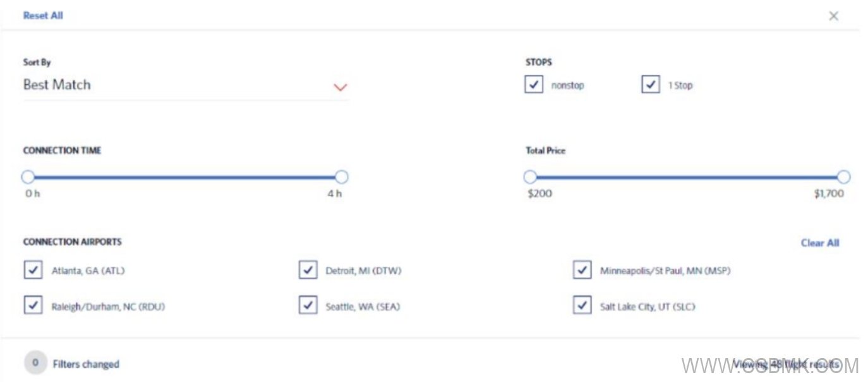Click the $200 minimum price slider handle
The image size is (868, 382).
530,177
